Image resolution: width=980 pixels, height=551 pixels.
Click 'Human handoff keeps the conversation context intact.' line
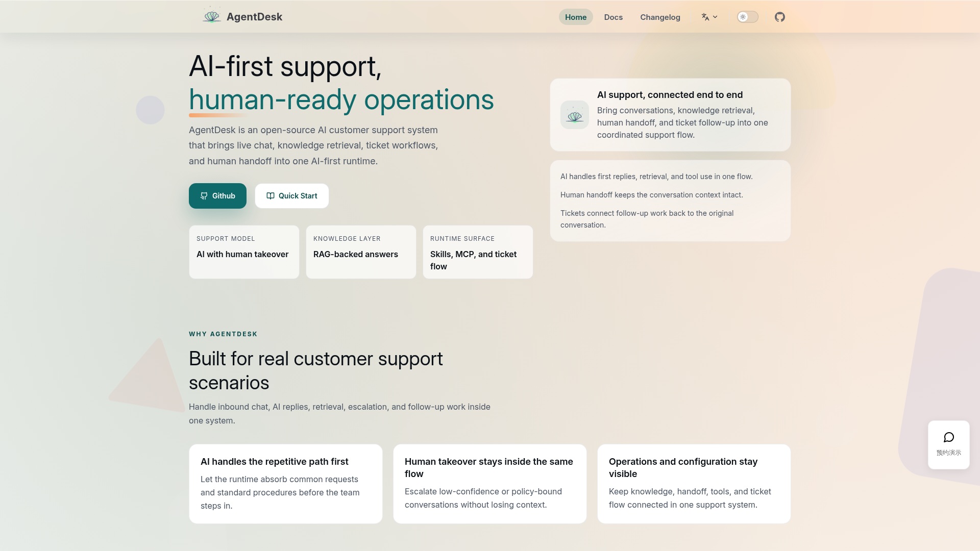point(651,195)
